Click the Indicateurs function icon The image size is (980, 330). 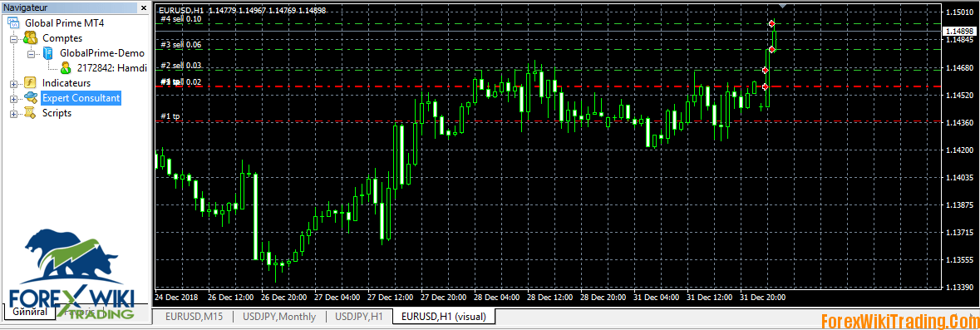pyautogui.click(x=30, y=82)
